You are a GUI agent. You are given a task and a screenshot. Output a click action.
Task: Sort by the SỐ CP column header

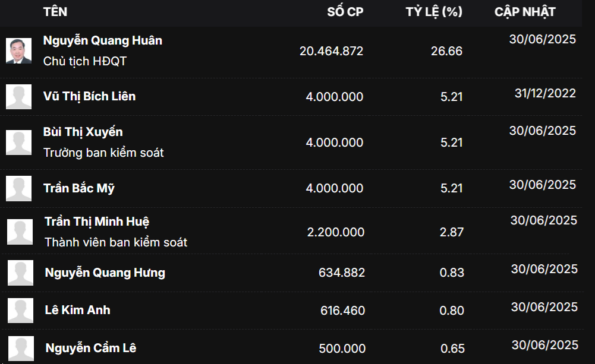(x=345, y=12)
